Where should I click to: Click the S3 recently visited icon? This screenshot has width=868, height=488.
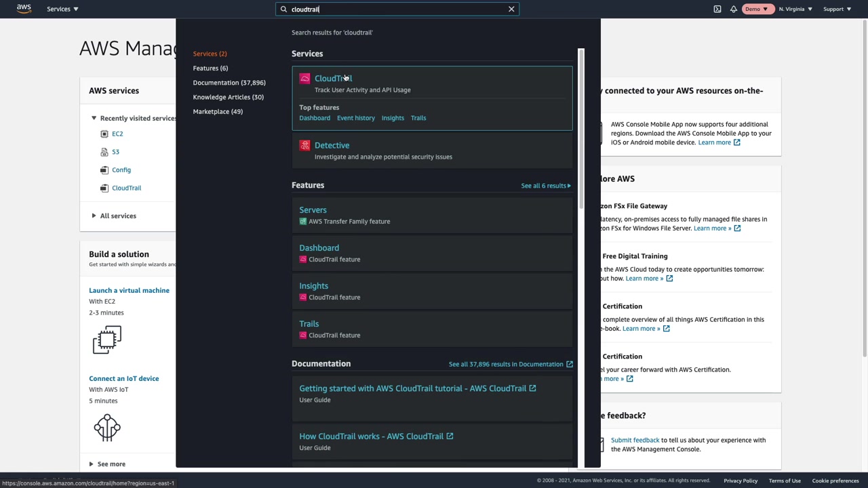tap(104, 152)
